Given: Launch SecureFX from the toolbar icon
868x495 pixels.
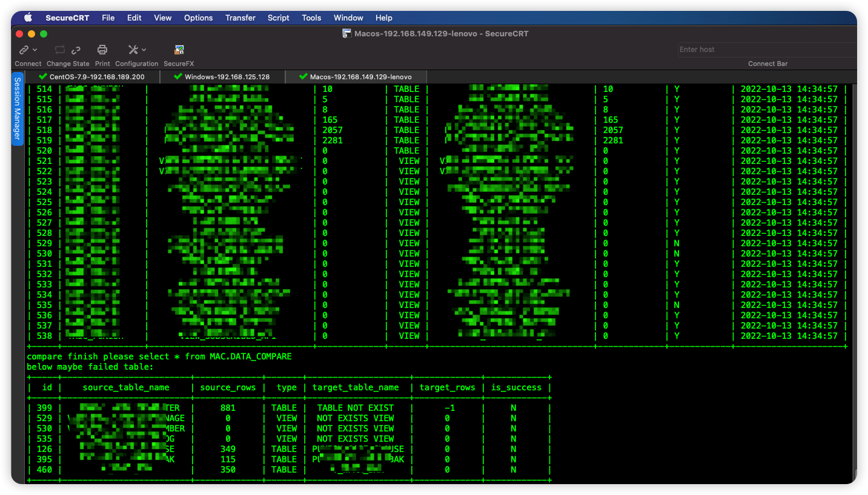Looking at the screenshot, I should pos(179,50).
